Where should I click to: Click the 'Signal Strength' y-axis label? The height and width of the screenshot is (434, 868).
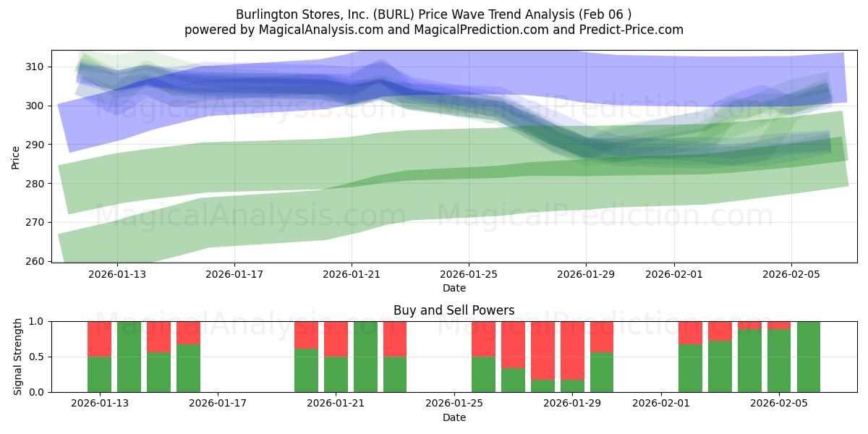pyautogui.click(x=19, y=357)
